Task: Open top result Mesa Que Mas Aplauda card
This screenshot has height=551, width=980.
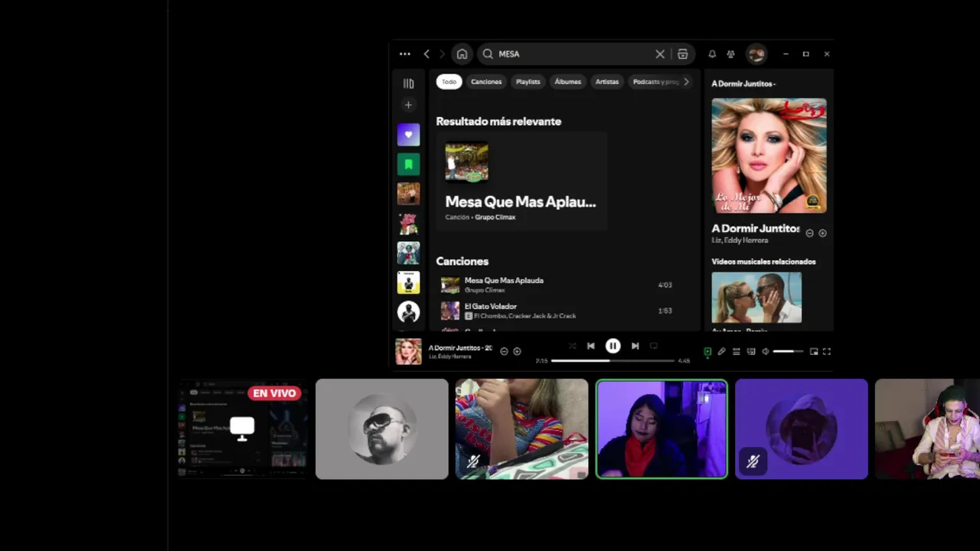Action: (521, 181)
